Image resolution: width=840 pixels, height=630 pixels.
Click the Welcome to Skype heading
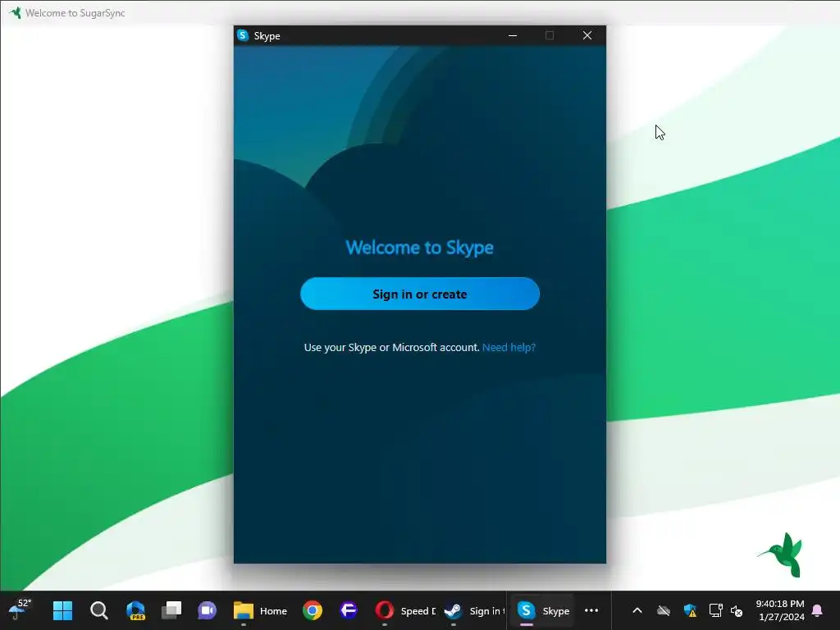point(419,248)
